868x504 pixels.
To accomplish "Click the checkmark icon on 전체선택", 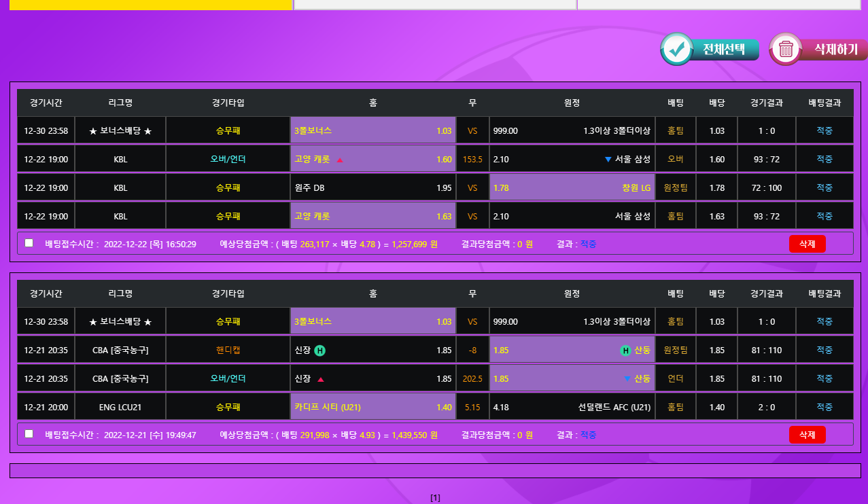I will point(676,50).
